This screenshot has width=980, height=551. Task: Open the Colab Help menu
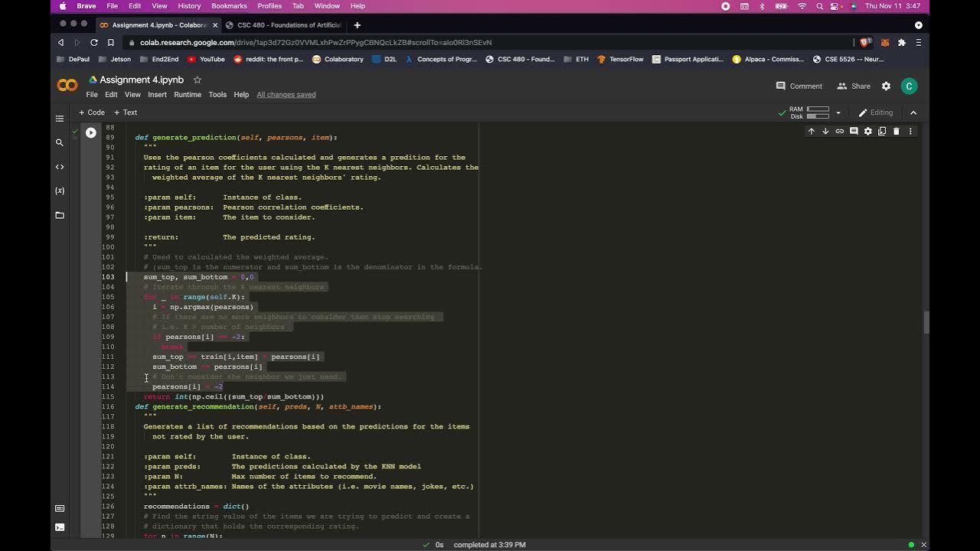241,95
